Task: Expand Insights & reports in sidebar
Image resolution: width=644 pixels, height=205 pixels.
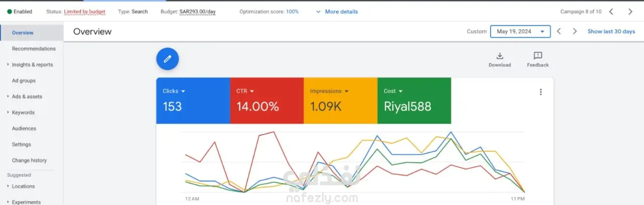Action: click(32, 65)
